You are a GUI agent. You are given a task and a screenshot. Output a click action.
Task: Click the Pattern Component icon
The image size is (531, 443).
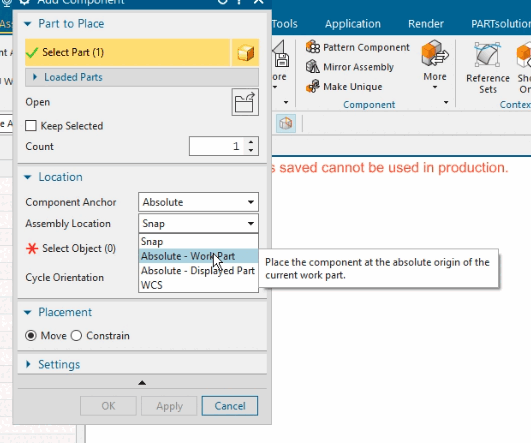click(x=313, y=47)
